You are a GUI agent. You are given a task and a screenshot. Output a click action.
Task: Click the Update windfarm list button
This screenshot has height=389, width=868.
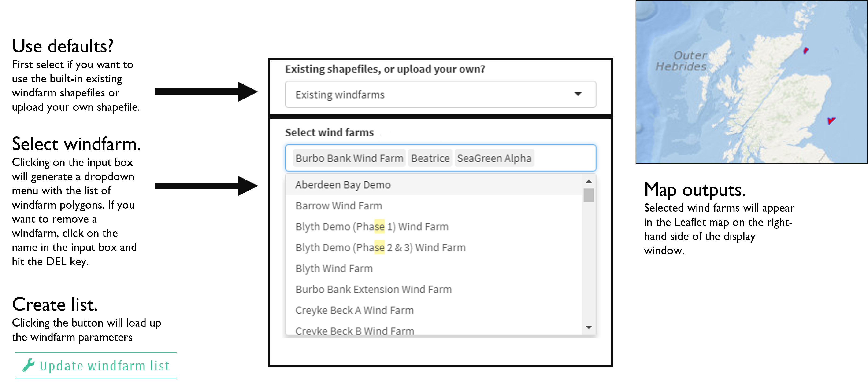point(96,365)
